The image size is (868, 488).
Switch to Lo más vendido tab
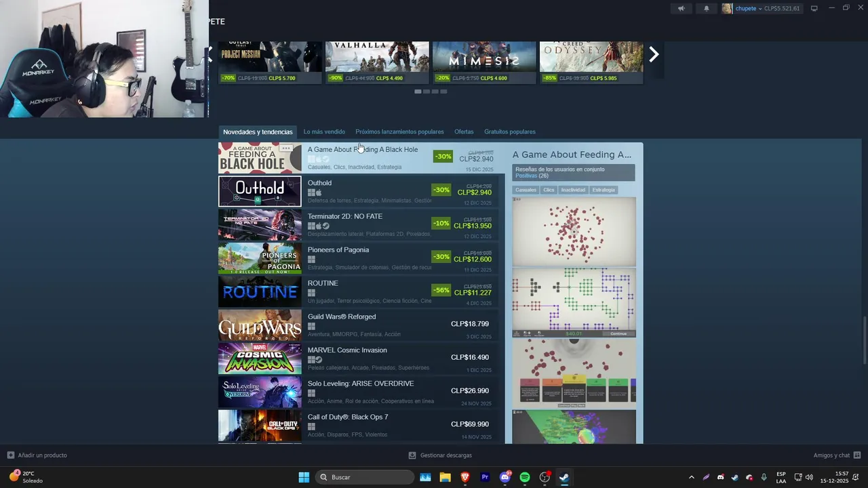coord(324,131)
